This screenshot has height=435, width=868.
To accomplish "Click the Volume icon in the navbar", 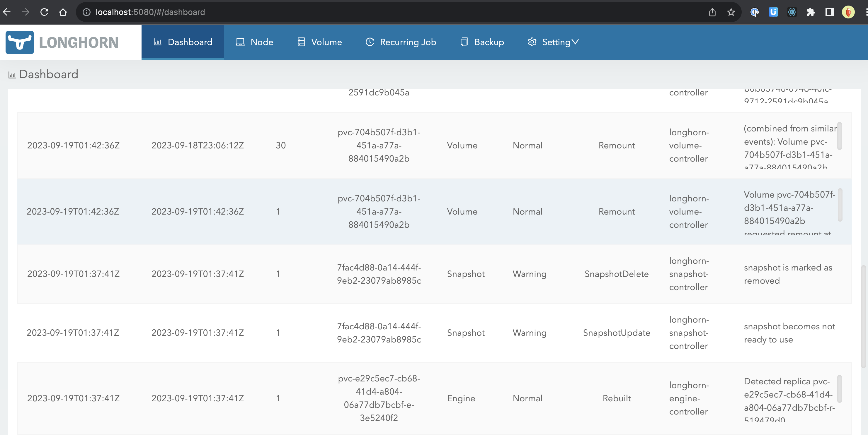I will (x=301, y=42).
